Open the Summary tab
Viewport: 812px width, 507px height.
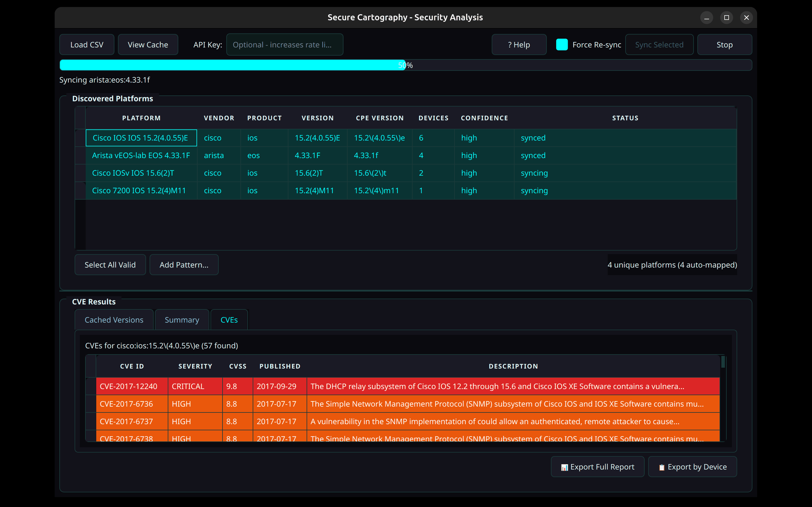[x=182, y=320]
